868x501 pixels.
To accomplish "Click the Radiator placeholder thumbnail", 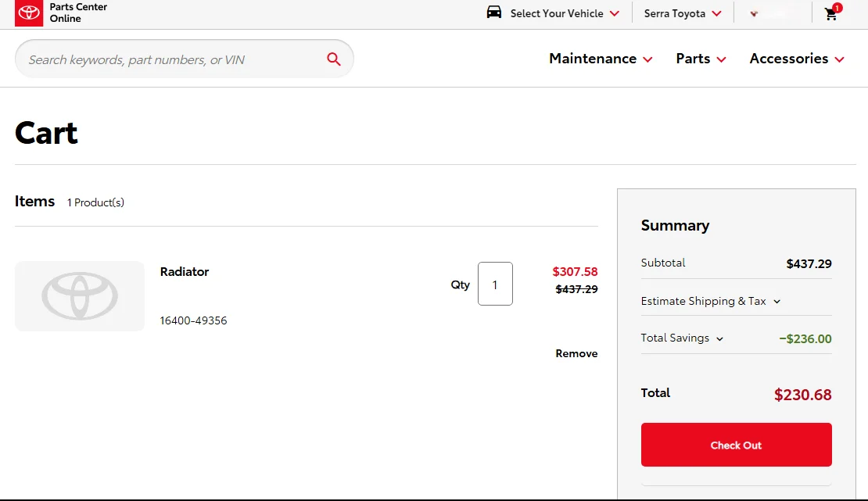I will (80, 296).
